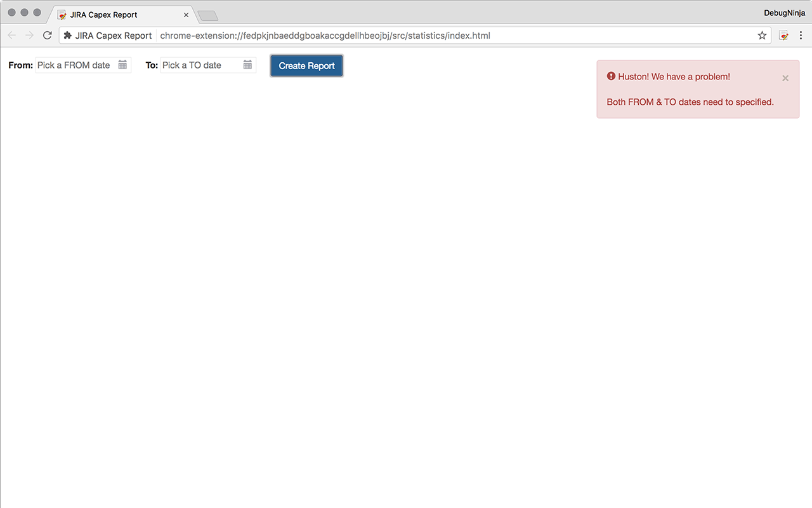Click the extension icon beside the bookmark star
The width and height of the screenshot is (812, 508).
pos(783,36)
